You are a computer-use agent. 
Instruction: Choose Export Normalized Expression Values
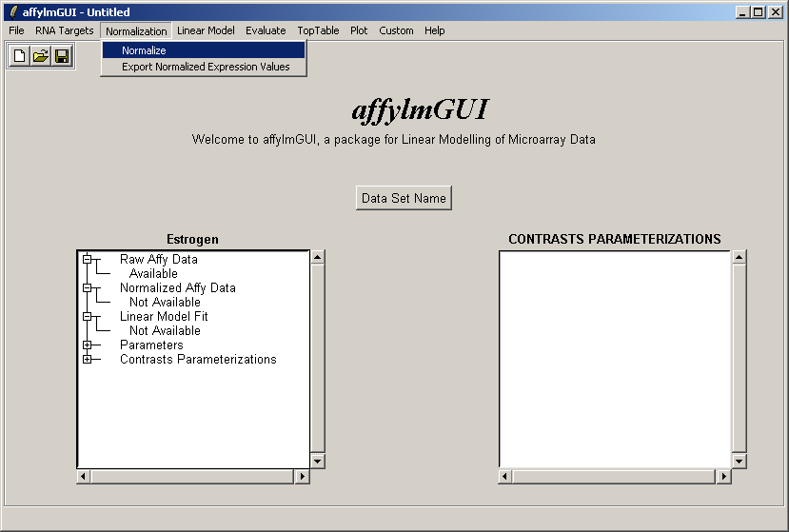pyautogui.click(x=206, y=67)
